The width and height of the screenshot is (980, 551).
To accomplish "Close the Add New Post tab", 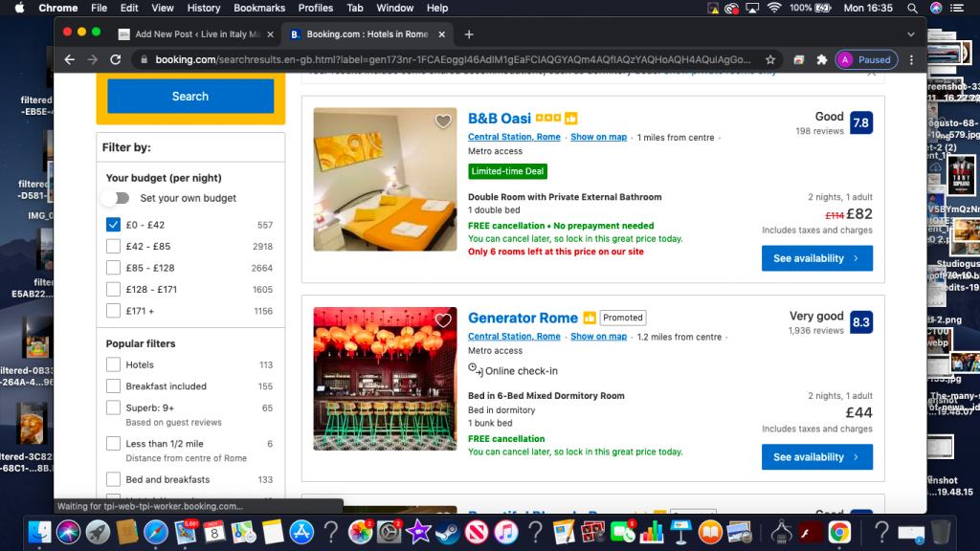I will click(270, 34).
